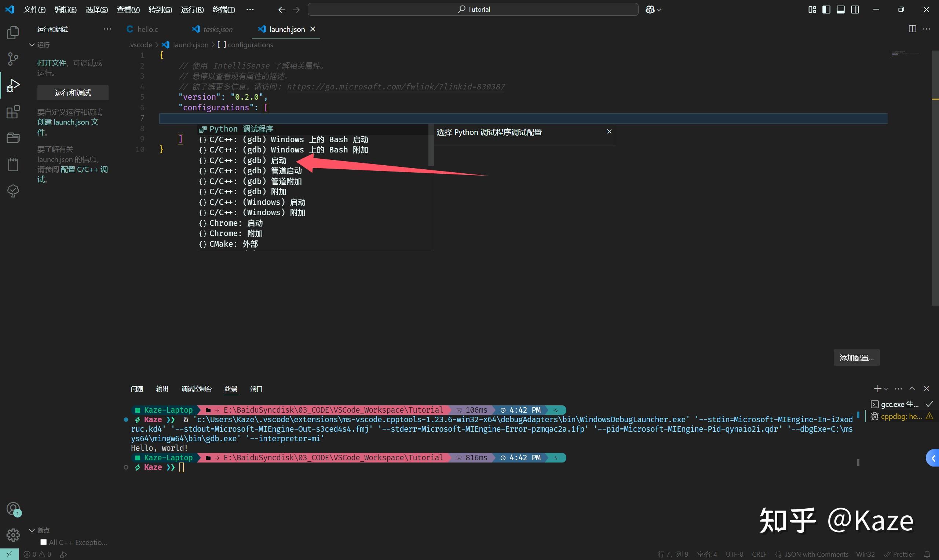Check the All C++ Exceptions breakpoint checkbox
Image resolution: width=939 pixels, height=560 pixels.
tap(44, 542)
